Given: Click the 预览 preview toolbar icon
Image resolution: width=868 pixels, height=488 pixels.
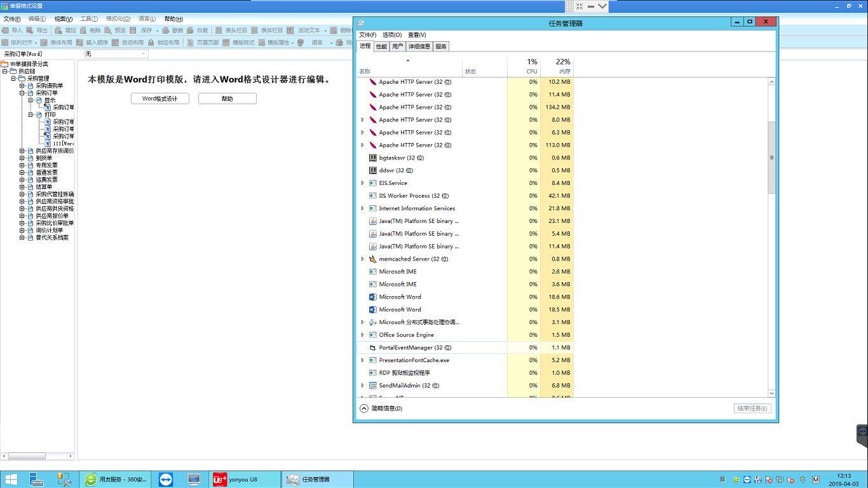Looking at the screenshot, I should 108,30.
